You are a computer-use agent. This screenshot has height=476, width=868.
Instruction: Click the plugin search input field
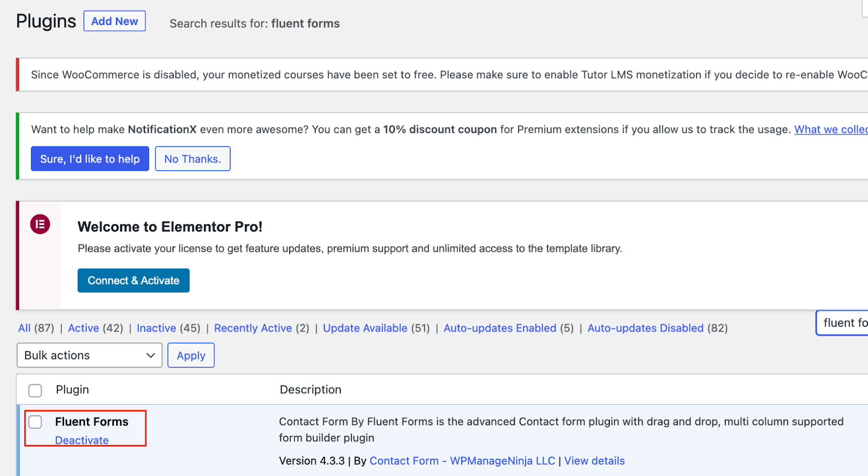pyautogui.click(x=844, y=323)
